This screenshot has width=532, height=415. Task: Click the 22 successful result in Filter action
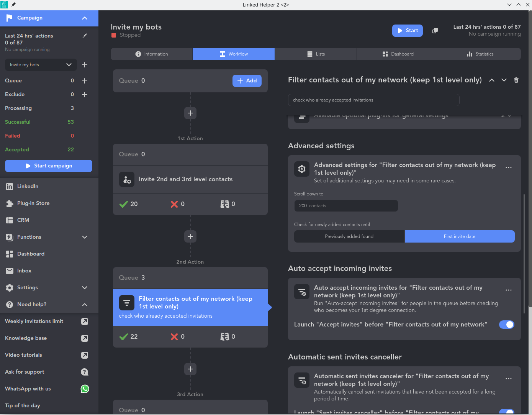(x=129, y=337)
